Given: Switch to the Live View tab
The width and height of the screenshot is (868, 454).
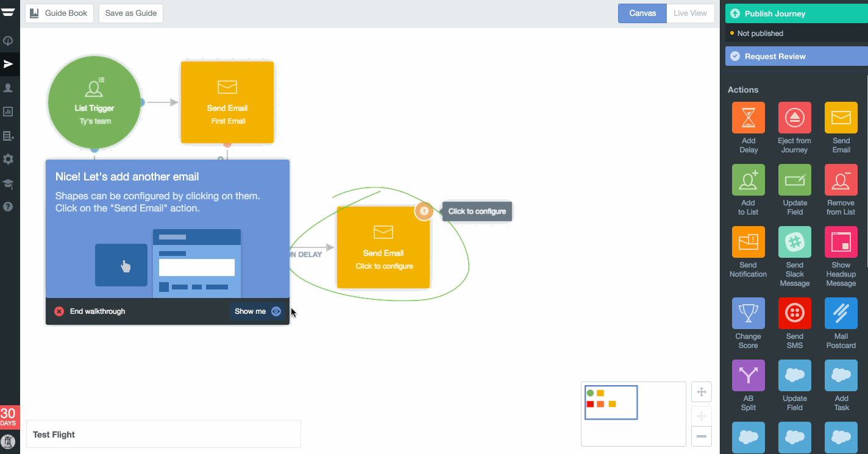Looking at the screenshot, I should point(690,13).
